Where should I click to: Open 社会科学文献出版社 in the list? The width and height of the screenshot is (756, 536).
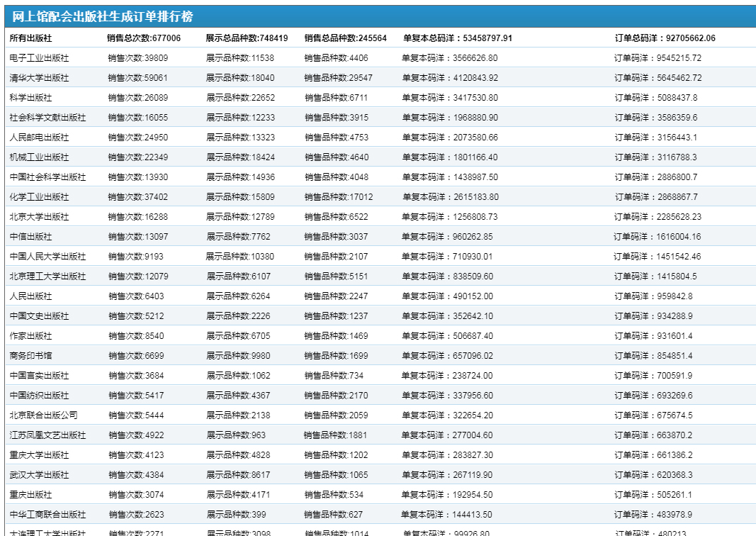[x=47, y=118]
